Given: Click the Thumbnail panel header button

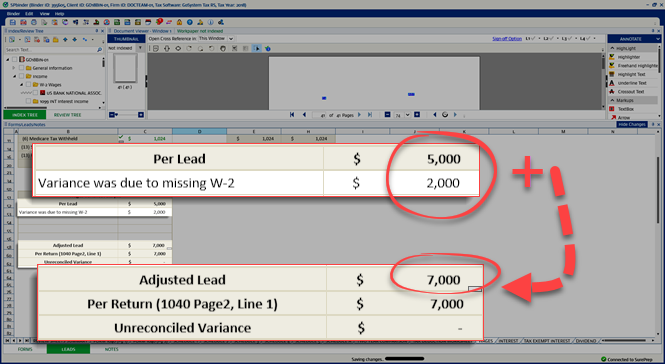Looking at the screenshot, I should tap(126, 39).
